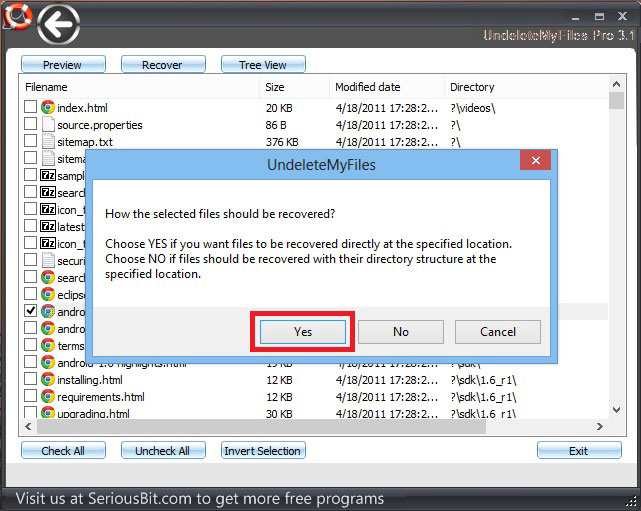Click horizontal scrollbar thumb
Image resolution: width=641 pixels, height=511 pixels.
[262, 426]
